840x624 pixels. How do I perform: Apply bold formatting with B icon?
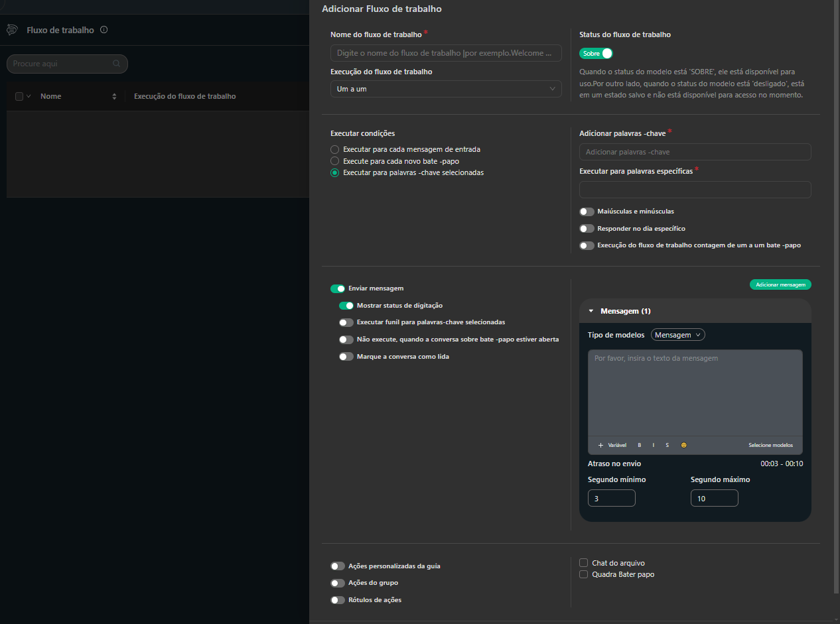click(640, 445)
